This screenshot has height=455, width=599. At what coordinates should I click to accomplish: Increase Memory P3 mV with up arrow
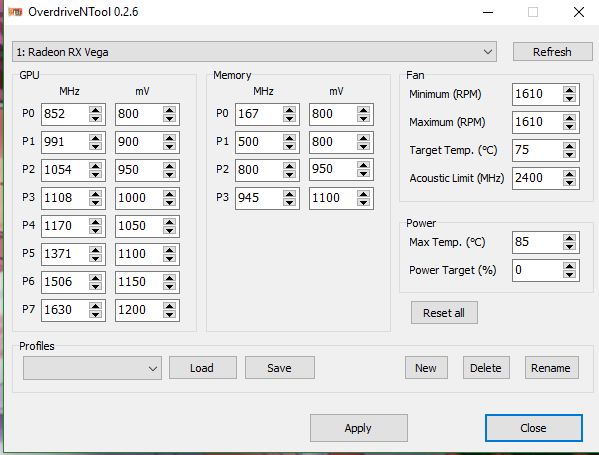click(363, 193)
